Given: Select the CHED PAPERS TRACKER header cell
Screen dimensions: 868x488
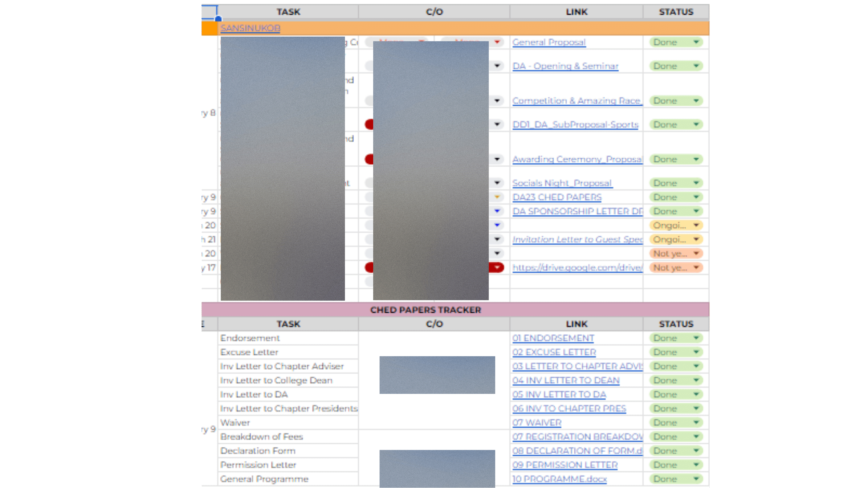Looking at the screenshot, I should point(425,310).
